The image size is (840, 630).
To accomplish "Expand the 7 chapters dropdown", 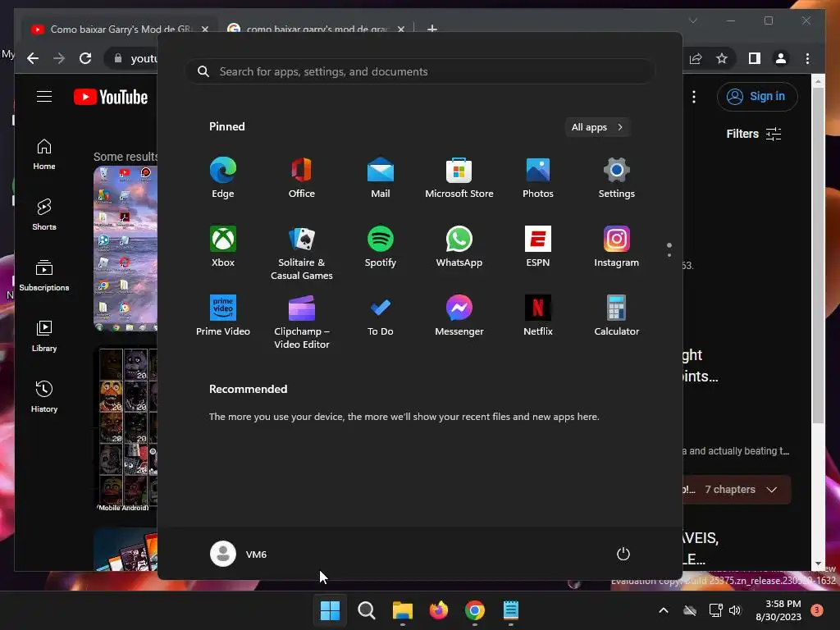I will 737,489.
